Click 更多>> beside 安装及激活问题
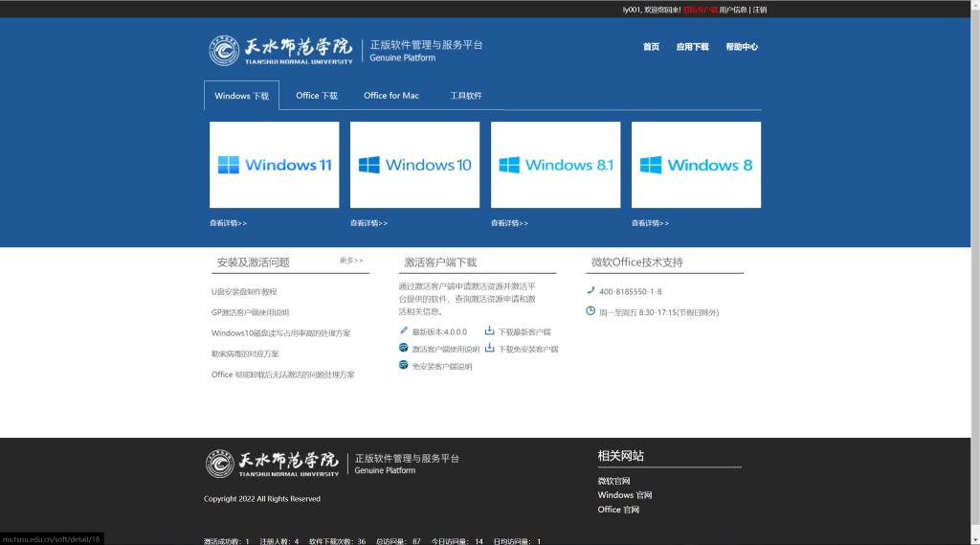Screen dimensions: 980x545 351,261
